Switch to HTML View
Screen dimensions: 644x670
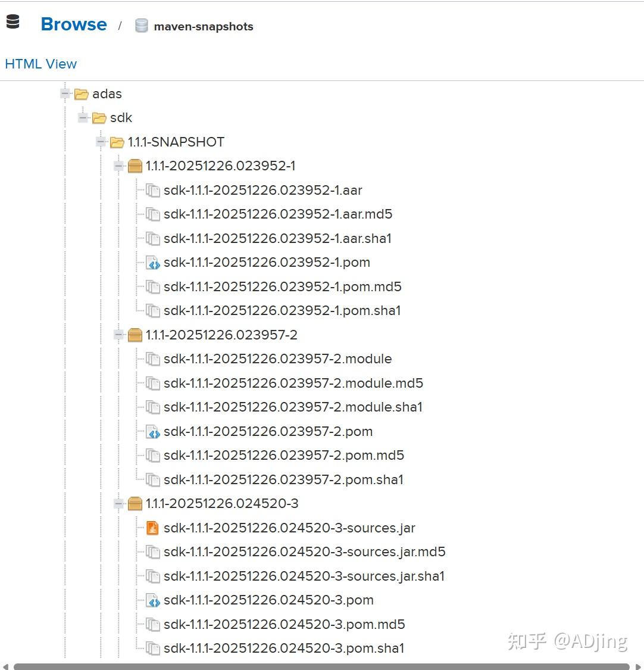tap(40, 64)
